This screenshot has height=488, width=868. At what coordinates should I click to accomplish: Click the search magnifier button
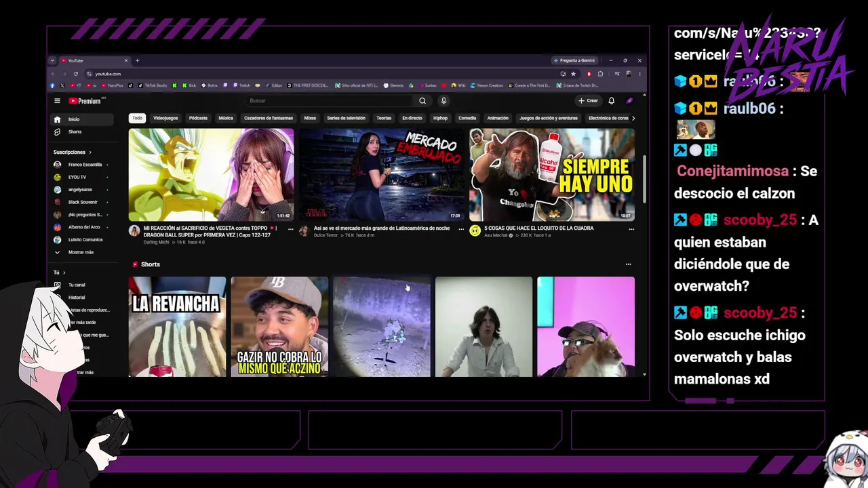point(422,101)
